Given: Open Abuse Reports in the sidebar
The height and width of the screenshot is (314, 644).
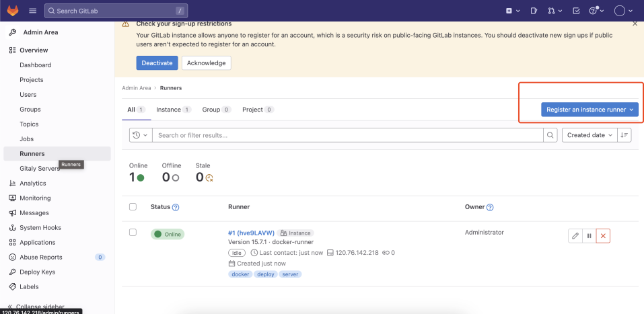Looking at the screenshot, I should point(57,257).
